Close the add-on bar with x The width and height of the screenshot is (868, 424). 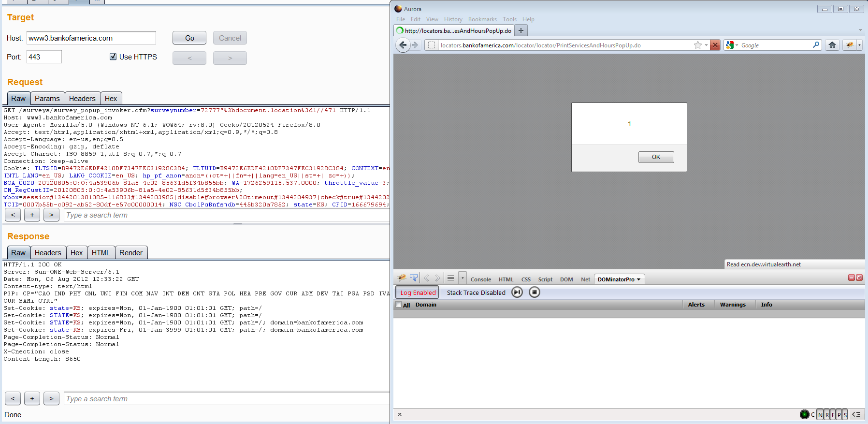[x=400, y=414]
